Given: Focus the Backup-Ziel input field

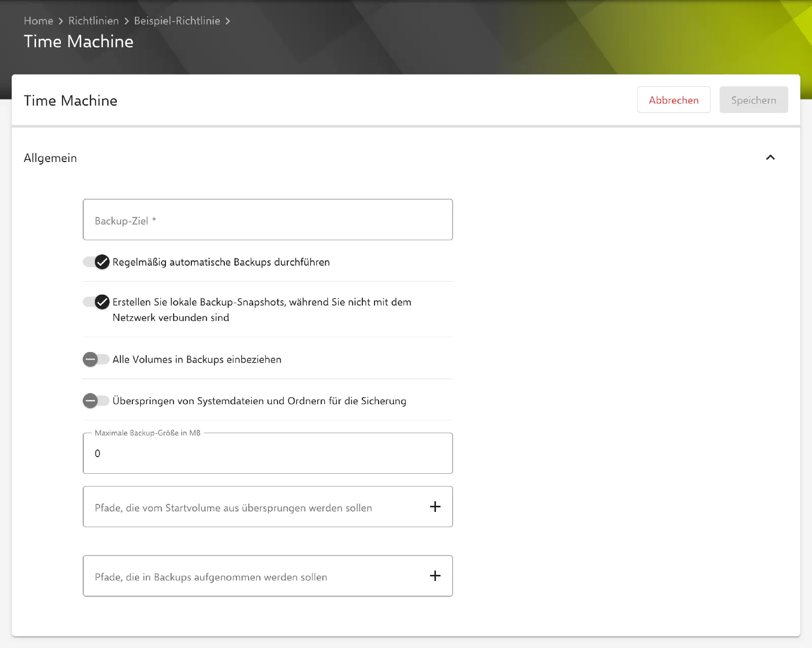Looking at the screenshot, I should pos(267,219).
